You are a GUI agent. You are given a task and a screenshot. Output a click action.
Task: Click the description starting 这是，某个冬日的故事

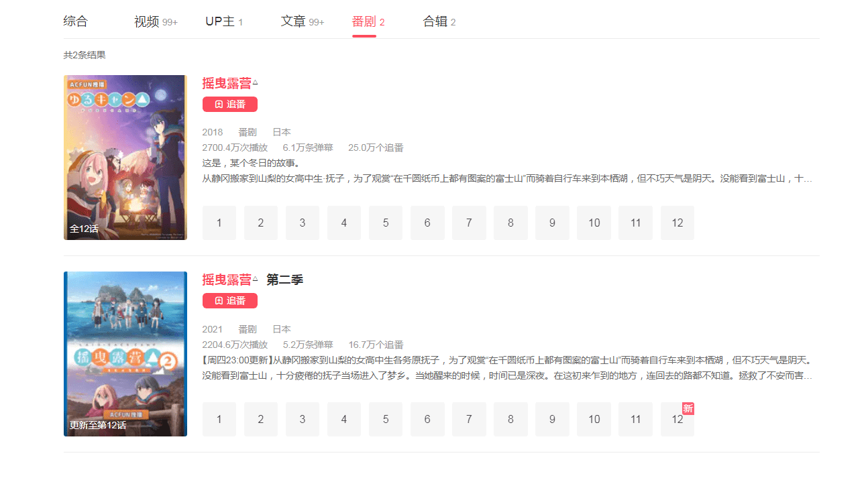(507, 171)
